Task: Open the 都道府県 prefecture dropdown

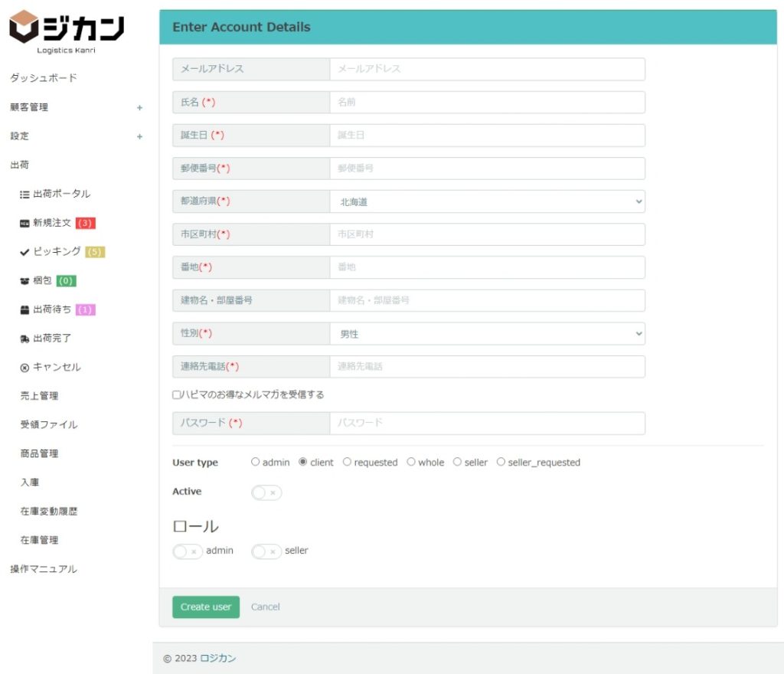Action: tap(487, 201)
